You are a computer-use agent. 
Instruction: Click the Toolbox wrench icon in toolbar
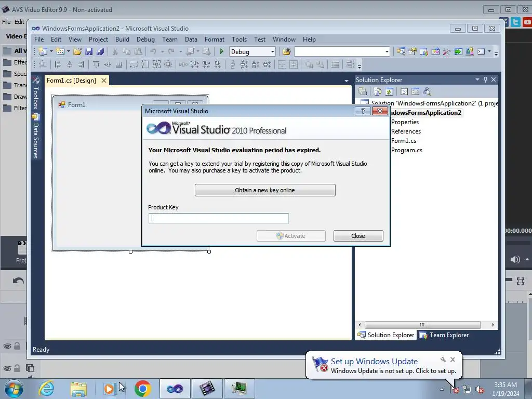(x=446, y=51)
